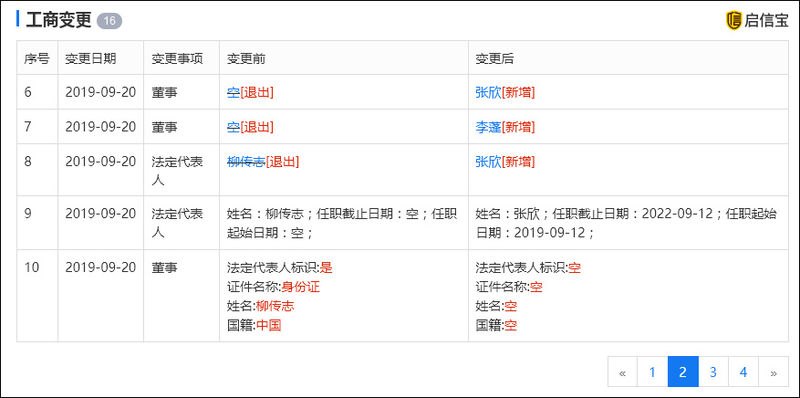800x398 pixels.
Task: Click the 变更后 column header
Action: pyautogui.click(x=494, y=58)
